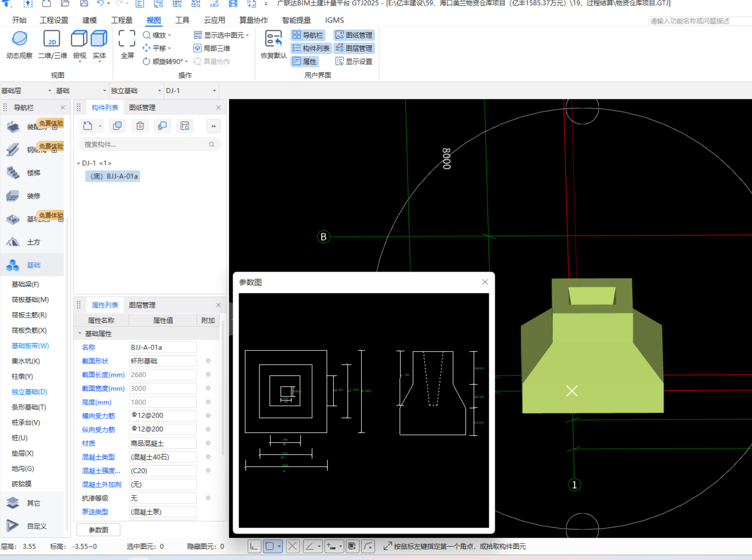The image size is (752, 560).
Task: Toggle 附加 option for 截面长度
Action: tap(208, 374)
